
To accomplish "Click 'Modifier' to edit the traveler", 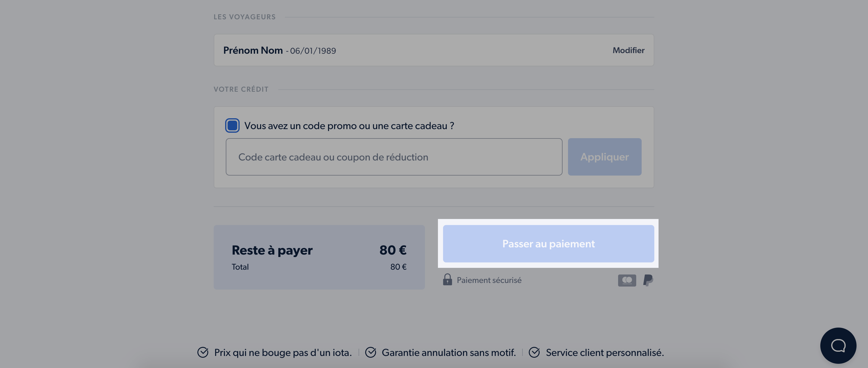I will (x=628, y=50).
